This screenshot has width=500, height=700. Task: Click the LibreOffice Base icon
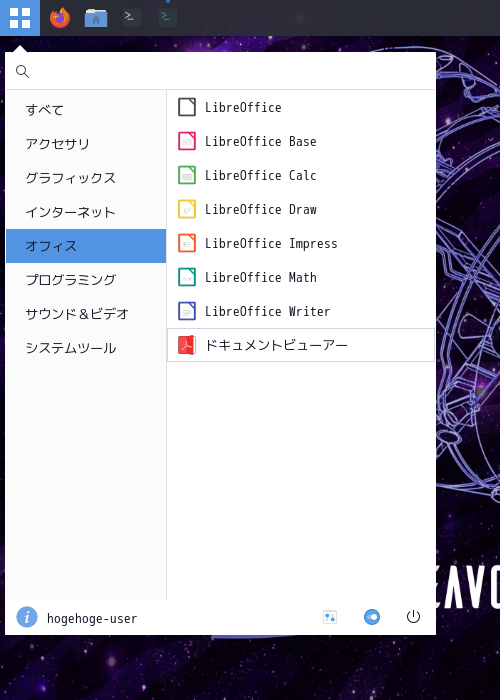click(187, 141)
